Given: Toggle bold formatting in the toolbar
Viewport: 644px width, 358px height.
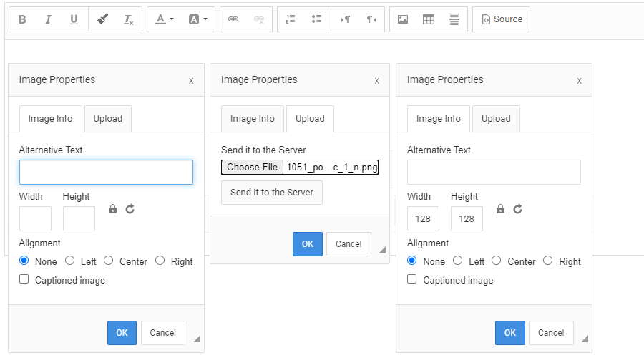Looking at the screenshot, I should click(x=22, y=19).
